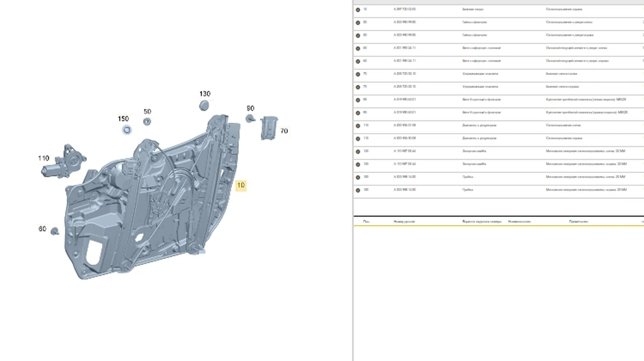
Task: Click the window motor part image
Action: [x=65, y=161]
